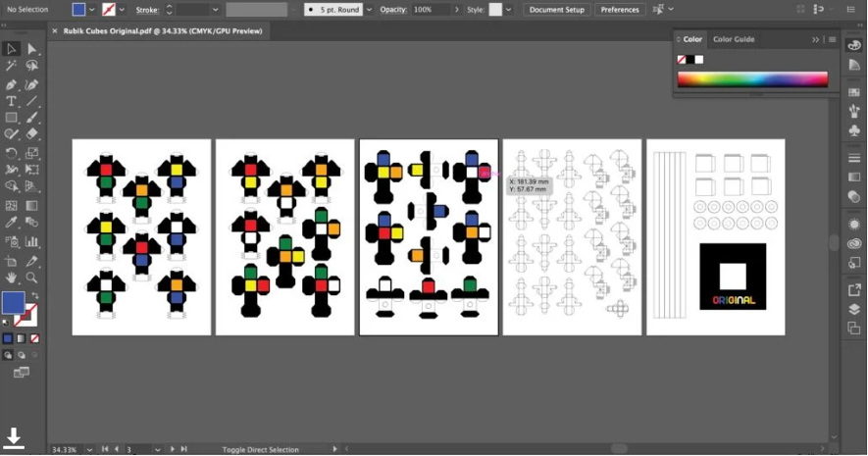Select the Selection tool (black arrow)
This screenshot has width=868, height=456.
pos(11,49)
